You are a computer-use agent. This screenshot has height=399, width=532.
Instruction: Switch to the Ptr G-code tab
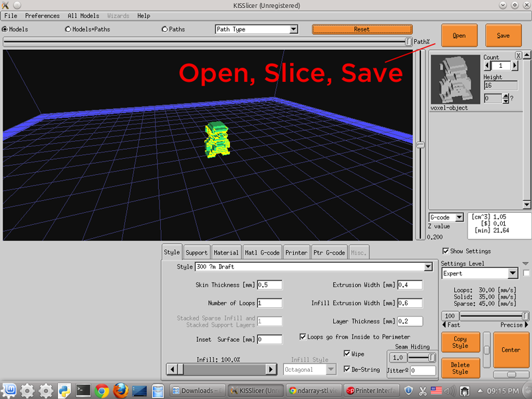click(x=329, y=252)
